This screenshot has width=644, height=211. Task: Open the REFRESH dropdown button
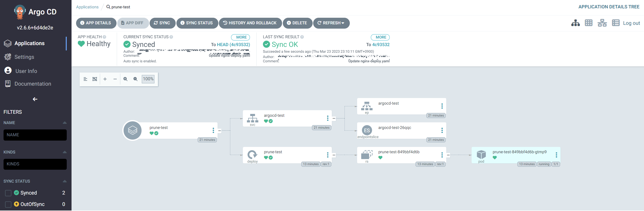click(x=331, y=23)
